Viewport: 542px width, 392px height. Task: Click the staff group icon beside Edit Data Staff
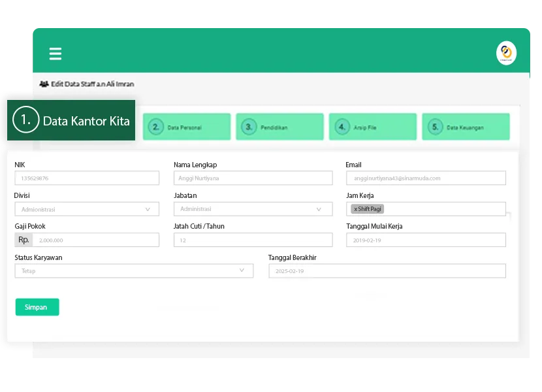tap(44, 84)
